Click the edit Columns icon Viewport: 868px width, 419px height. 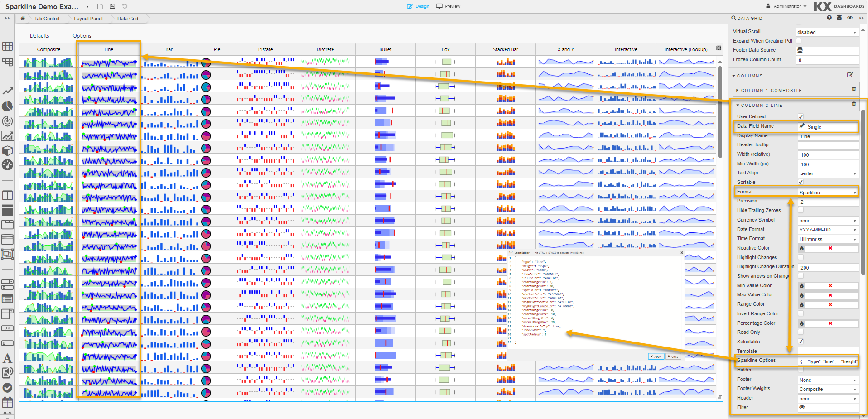(x=850, y=75)
